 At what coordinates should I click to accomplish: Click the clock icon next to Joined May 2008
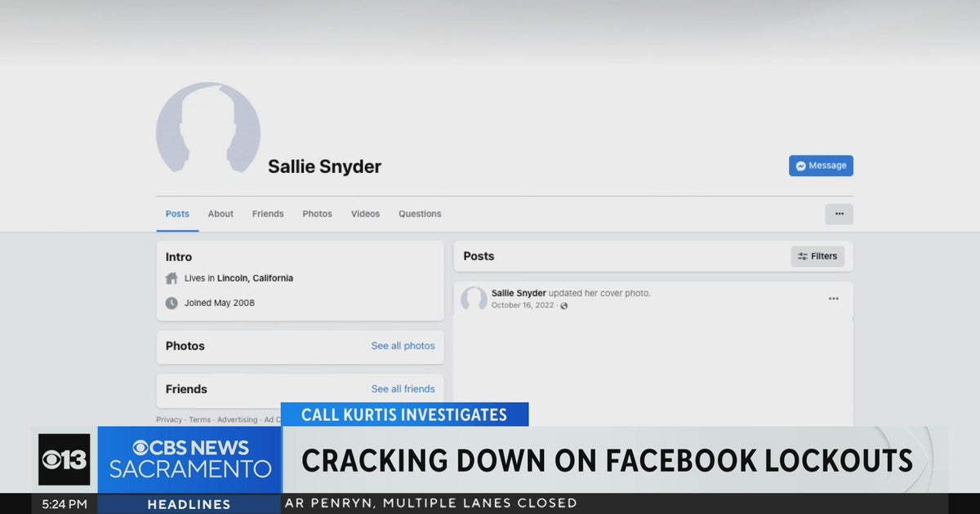coord(170,303)
